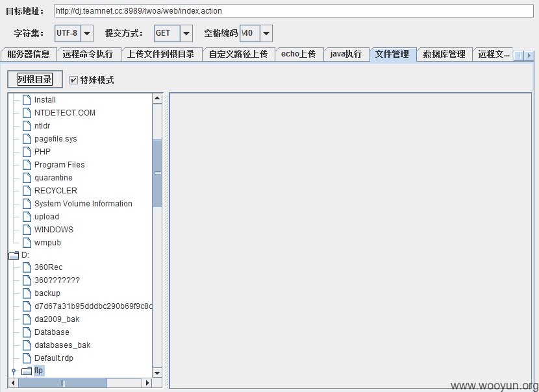Image resolution: width=539 pixels, height=392 pixels.
Task: Click the file icon beside NTDETECT.COM
Action: click(x=27, y=113)
